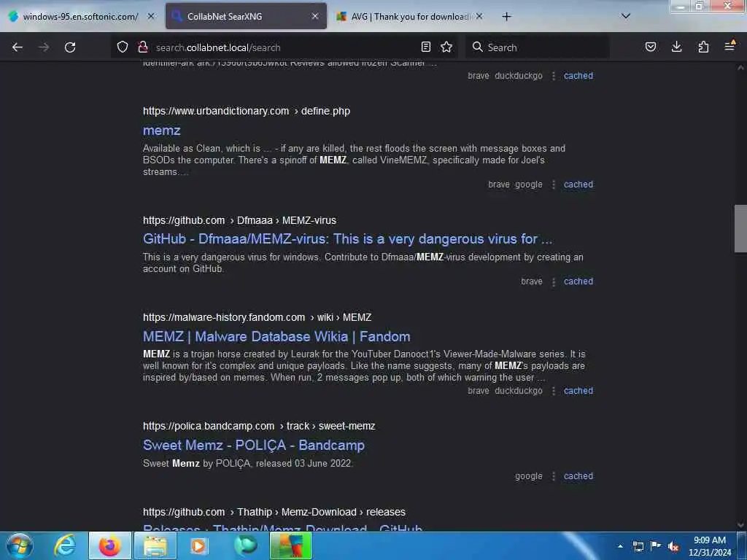Bookmark this page with the star
The image size is (747, 560).
(446, 47)
